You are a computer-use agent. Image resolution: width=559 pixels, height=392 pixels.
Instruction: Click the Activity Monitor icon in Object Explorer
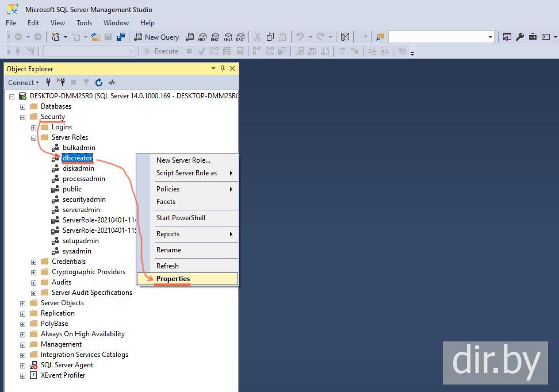click(112, 83)
